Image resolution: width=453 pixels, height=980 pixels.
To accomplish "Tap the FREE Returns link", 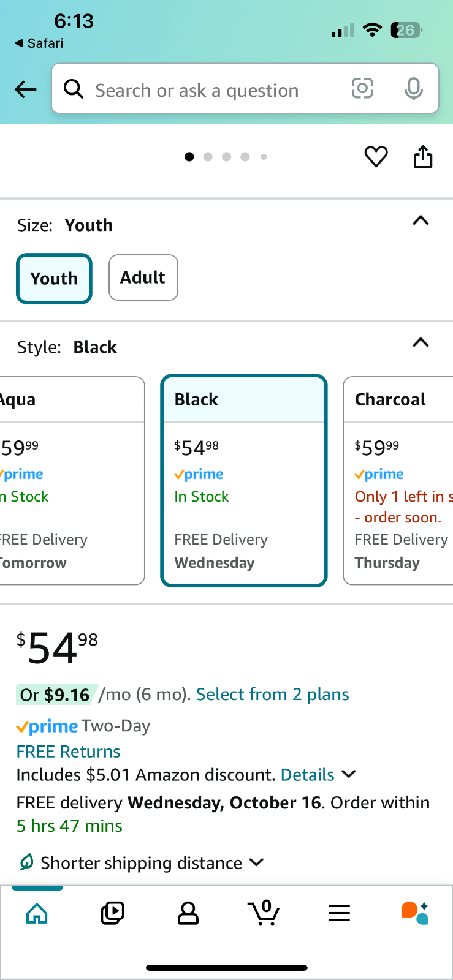I will tap(68, 752).
